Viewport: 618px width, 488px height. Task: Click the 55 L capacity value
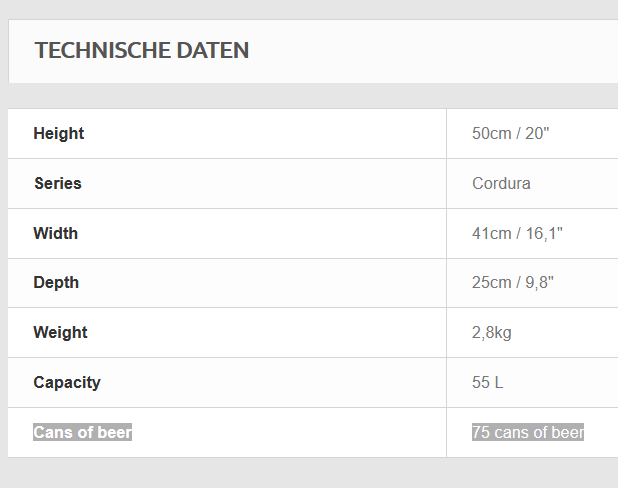tap(488, 383)
